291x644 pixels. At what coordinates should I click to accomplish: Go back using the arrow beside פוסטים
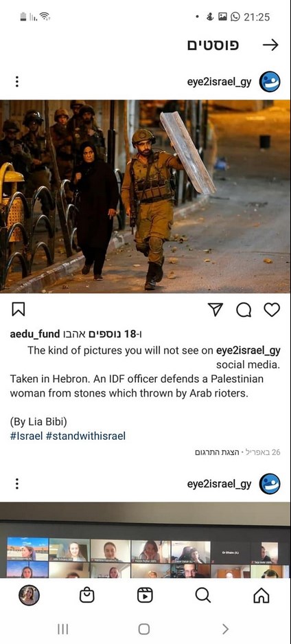coord(270,45)
